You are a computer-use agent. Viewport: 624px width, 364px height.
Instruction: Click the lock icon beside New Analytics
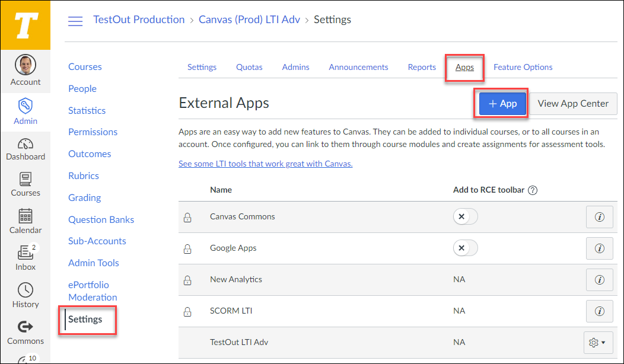(187, 280)
